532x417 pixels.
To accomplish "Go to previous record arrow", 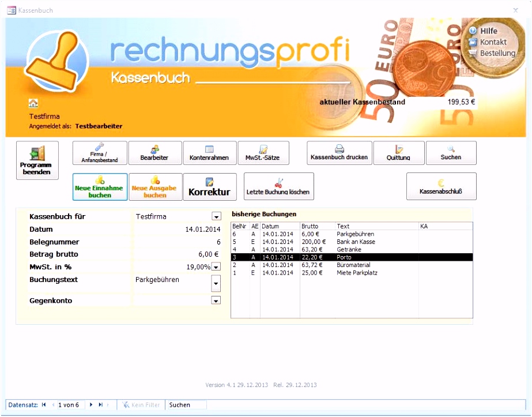I will pyautogui.click(x=53, y=405).
